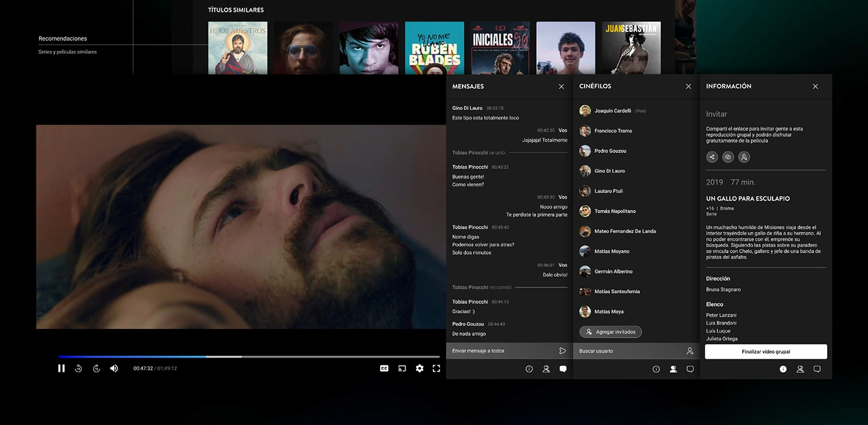The height and width of the screenshot is (425, 868).
Task: Cast playback using the Chromecast icon
Action: tap(402, 368)
